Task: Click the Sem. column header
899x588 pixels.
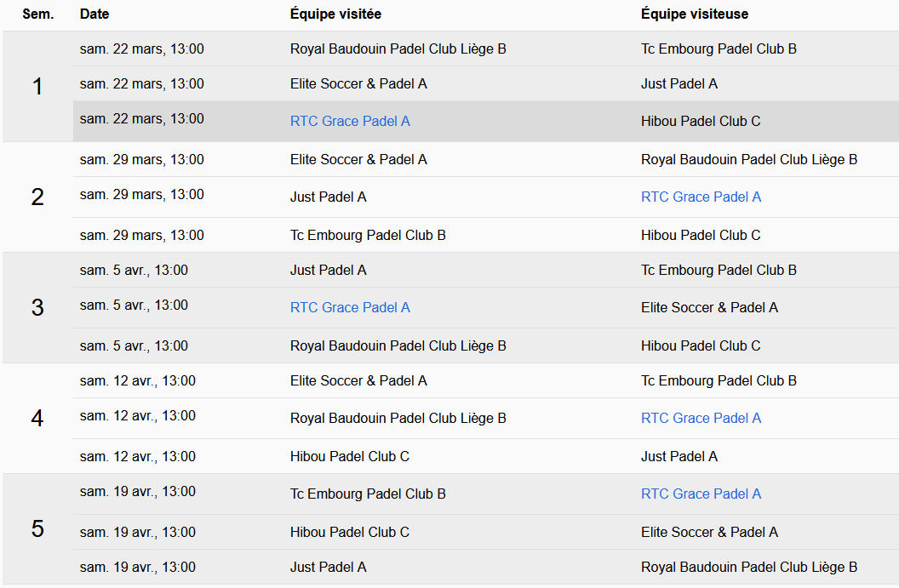Action: pos(37,14)
